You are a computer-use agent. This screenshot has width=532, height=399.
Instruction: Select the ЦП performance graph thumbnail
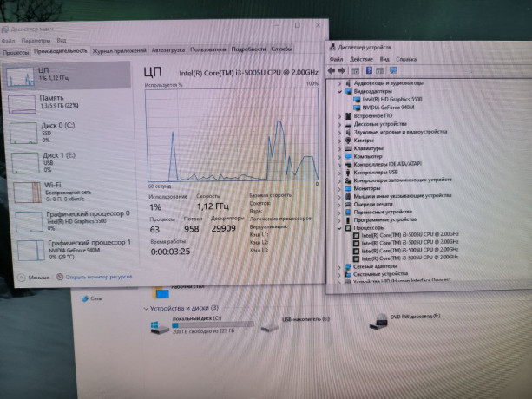point(20,76)
